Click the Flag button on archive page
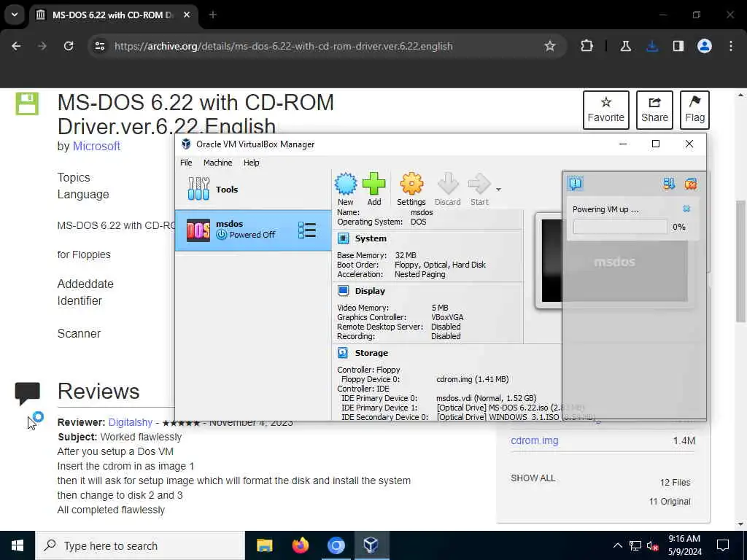The height and width of the screenshot is (560, 747). click(694, 110)
